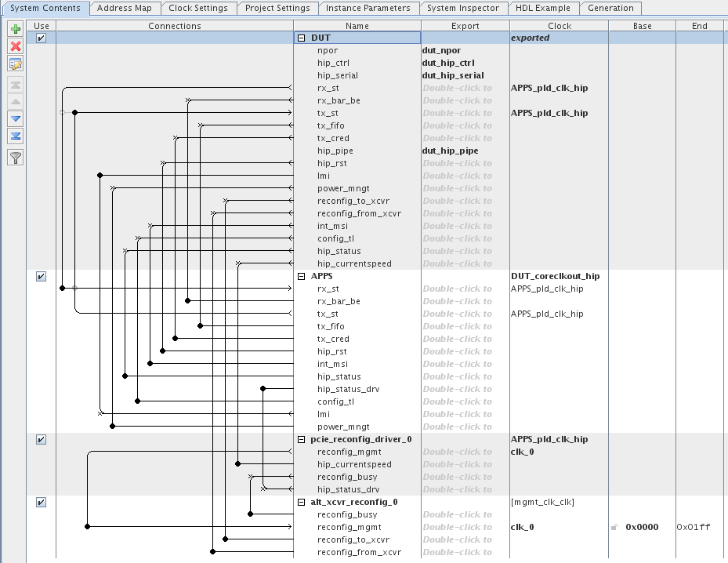
Task: Click the Connections column header
Action: tap(174, 26)
